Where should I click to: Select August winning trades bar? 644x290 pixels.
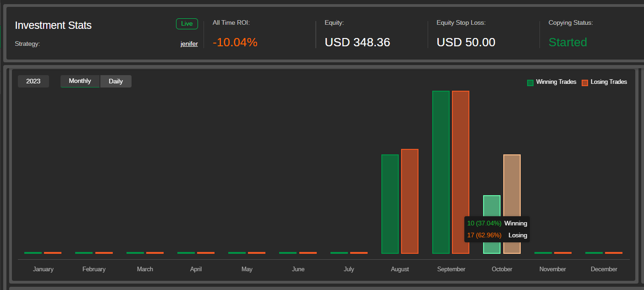click(390, 204)
